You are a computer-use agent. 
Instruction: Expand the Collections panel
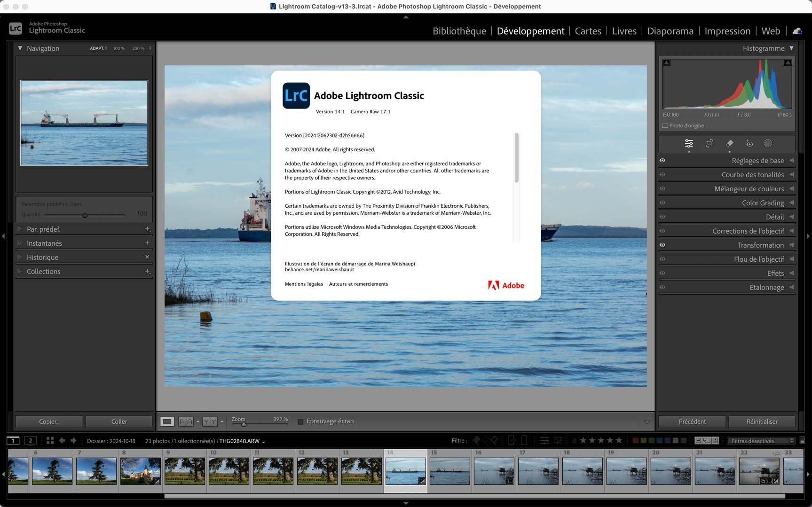(20, 272)
